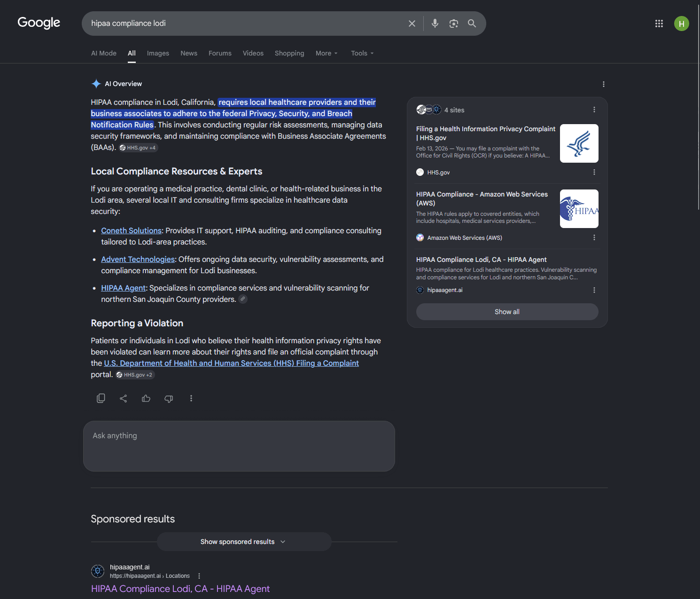Switch to Shopping tab

tap(289, 53)
